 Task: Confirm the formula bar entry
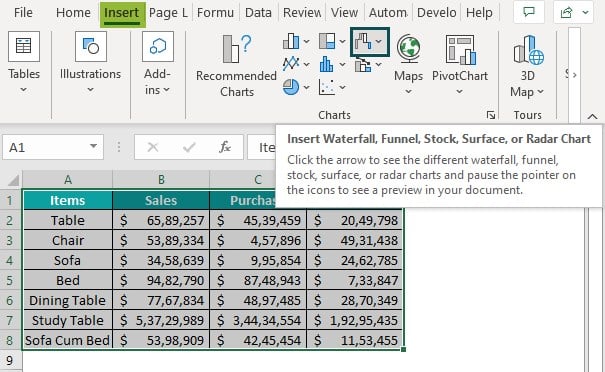point(189,147)
